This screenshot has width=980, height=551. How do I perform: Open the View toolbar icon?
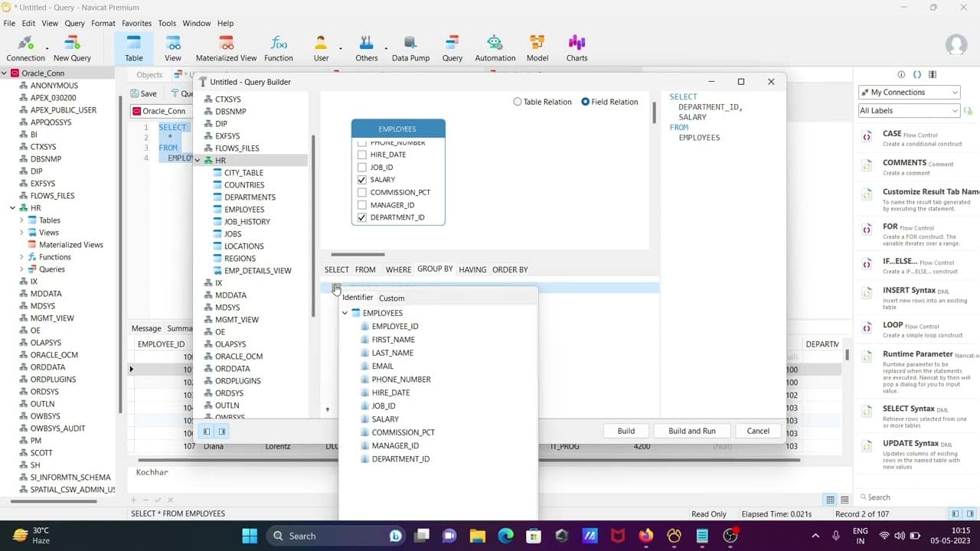173,48
